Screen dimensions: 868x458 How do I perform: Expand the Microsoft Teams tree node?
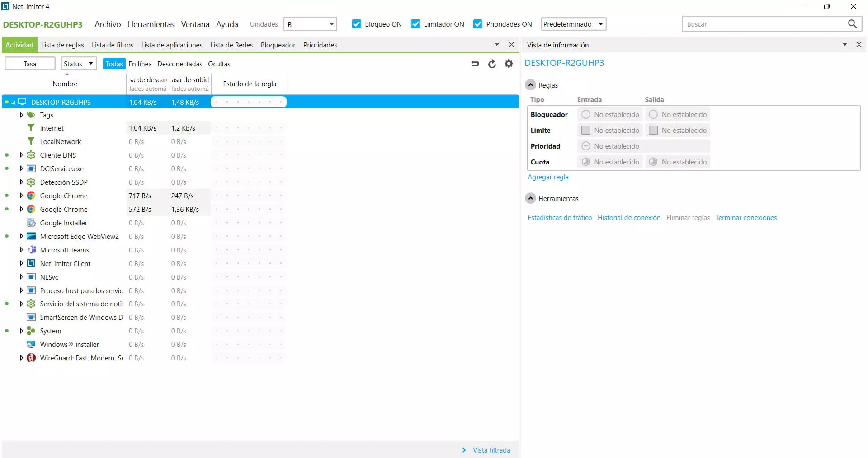21,250
